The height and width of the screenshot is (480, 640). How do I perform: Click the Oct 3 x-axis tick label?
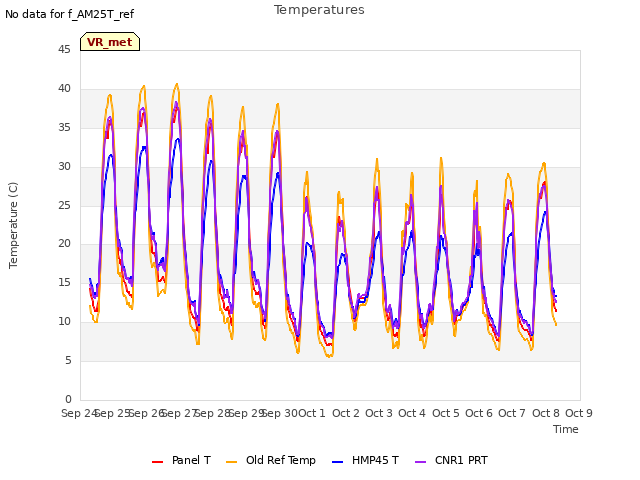379,413
